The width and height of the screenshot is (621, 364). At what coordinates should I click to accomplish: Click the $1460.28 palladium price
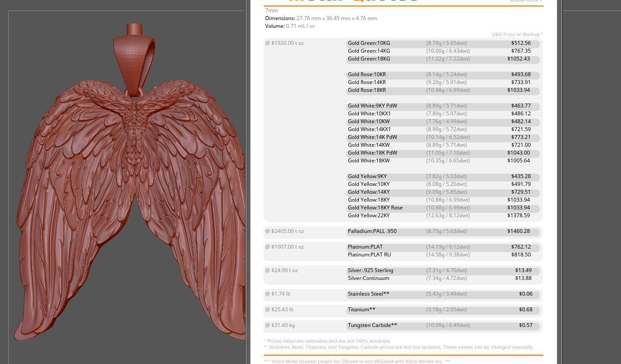(x=519, y=231)
